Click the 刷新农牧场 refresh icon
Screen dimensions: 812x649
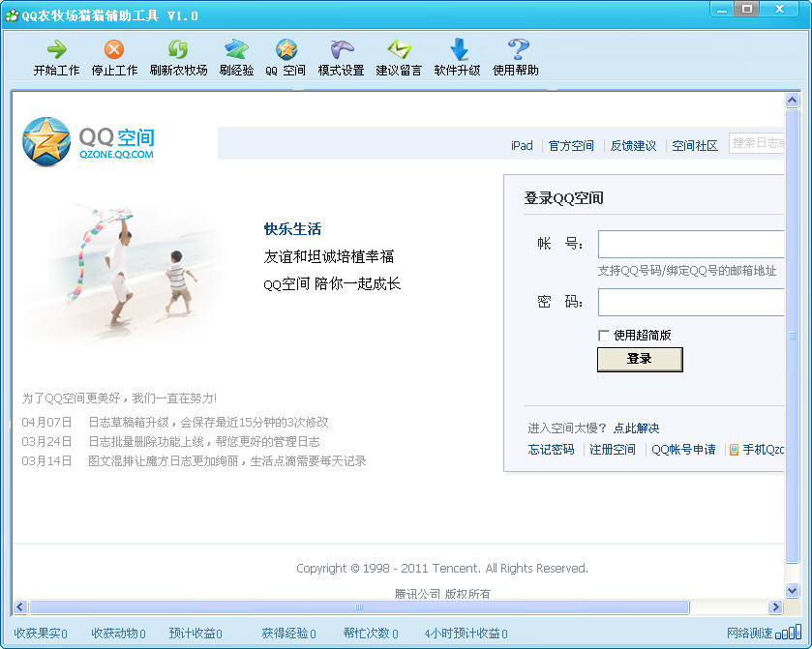coord(178,49)
